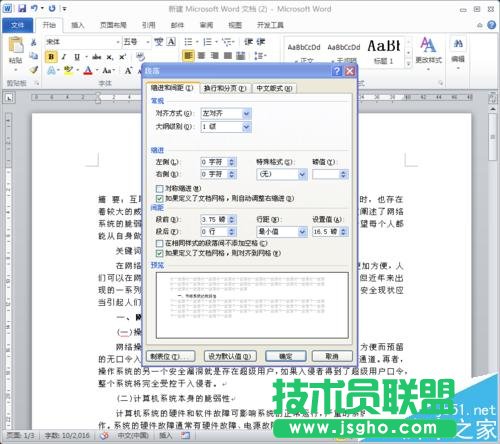Screen dimensions: 500x444
Task: Click the 确定 OK button
Action: pos(286,356)
